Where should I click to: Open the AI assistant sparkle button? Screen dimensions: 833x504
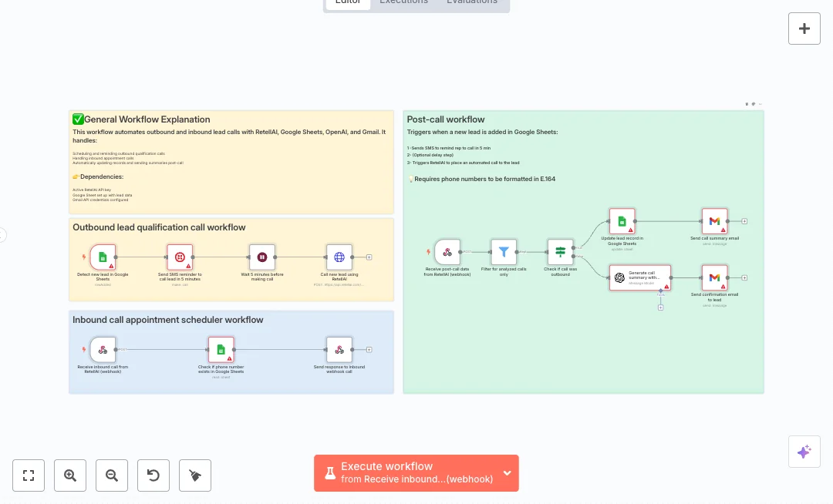click(x=804, y=452)
